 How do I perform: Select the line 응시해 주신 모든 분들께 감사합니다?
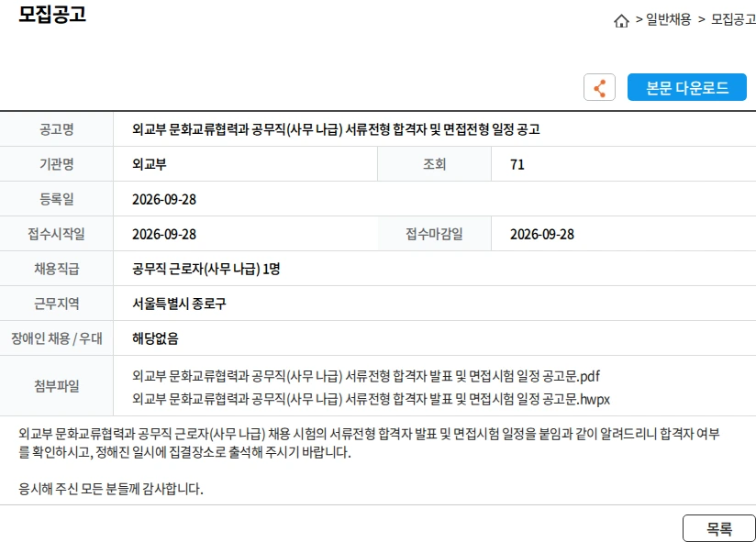click(111, 489)
